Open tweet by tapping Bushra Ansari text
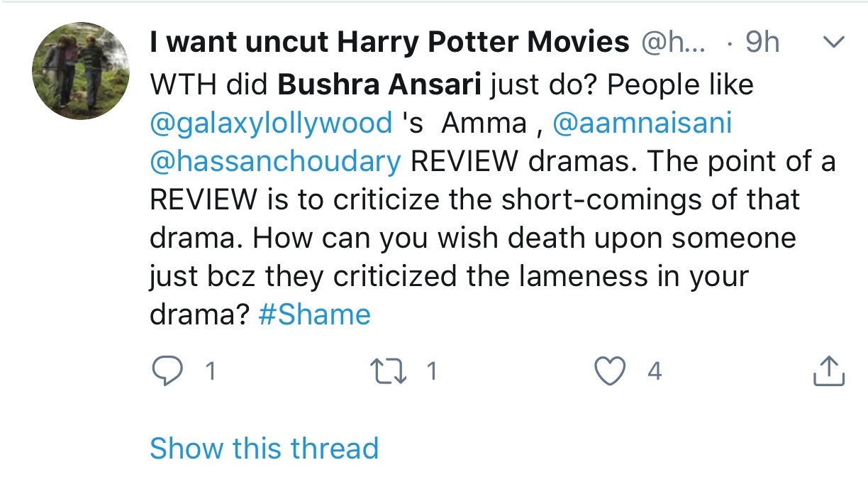The width and height of the screenshot is (868, 482). pos(380,86)
